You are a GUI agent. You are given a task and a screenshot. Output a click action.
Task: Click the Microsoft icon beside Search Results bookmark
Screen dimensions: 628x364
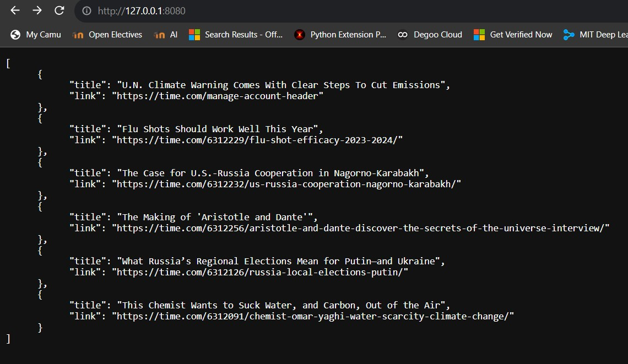click(x=195, y=34)
